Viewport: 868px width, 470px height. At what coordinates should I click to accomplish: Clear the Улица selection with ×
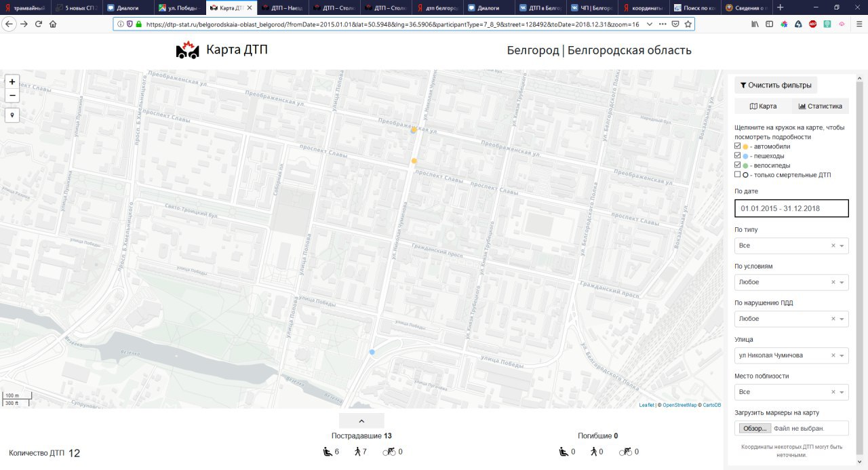click(x=833, y=355)
